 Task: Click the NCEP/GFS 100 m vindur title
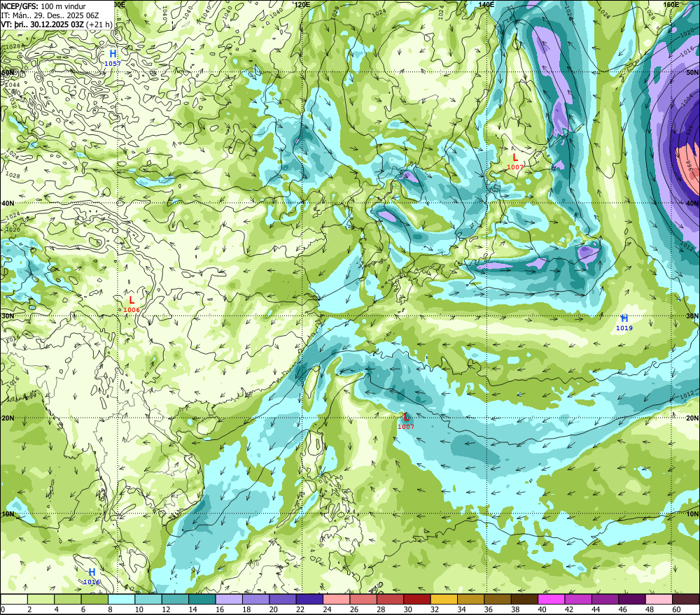pos(43,6)
